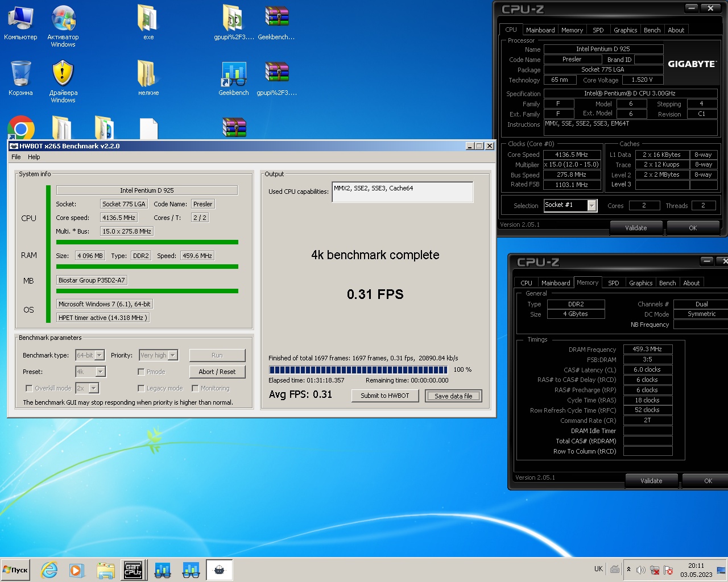Select the gpupi%2F3 WinRAR archive on desktop
Screen dimensions: 728x582
(276, 78)
